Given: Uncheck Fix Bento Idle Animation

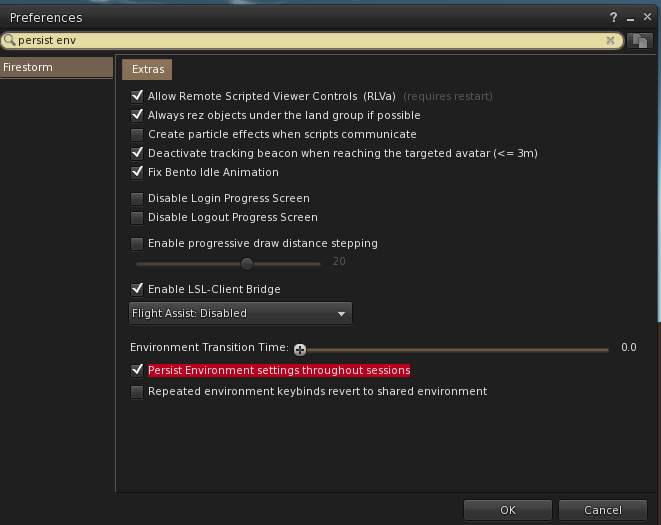Looking at the screenshot, I should [x=137, y=172].
